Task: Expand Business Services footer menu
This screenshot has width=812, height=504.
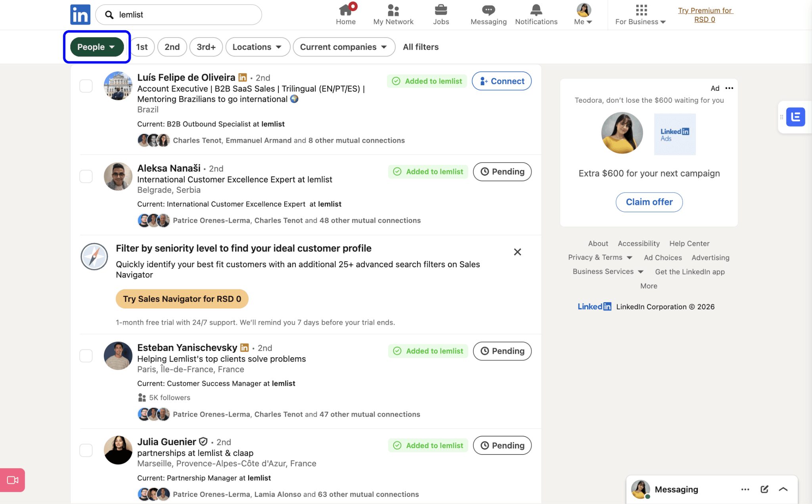Action: pyautogui.click(x=608, y=272)
